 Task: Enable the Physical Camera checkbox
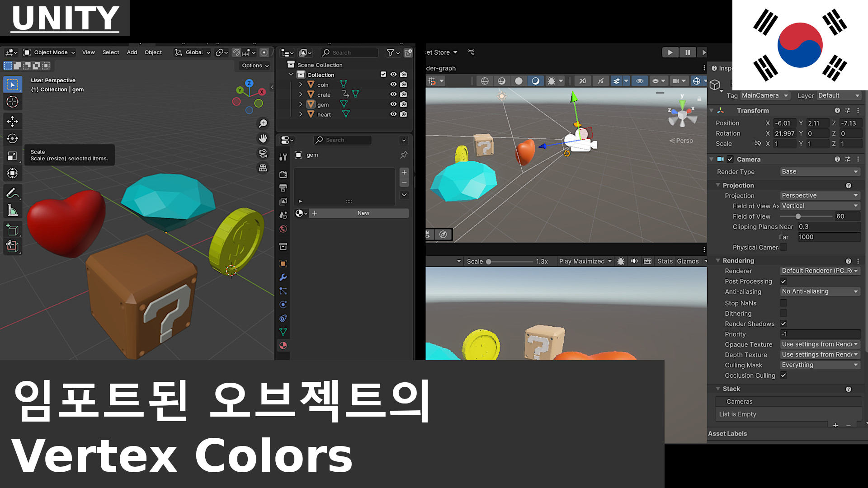[x=783, y=247]
